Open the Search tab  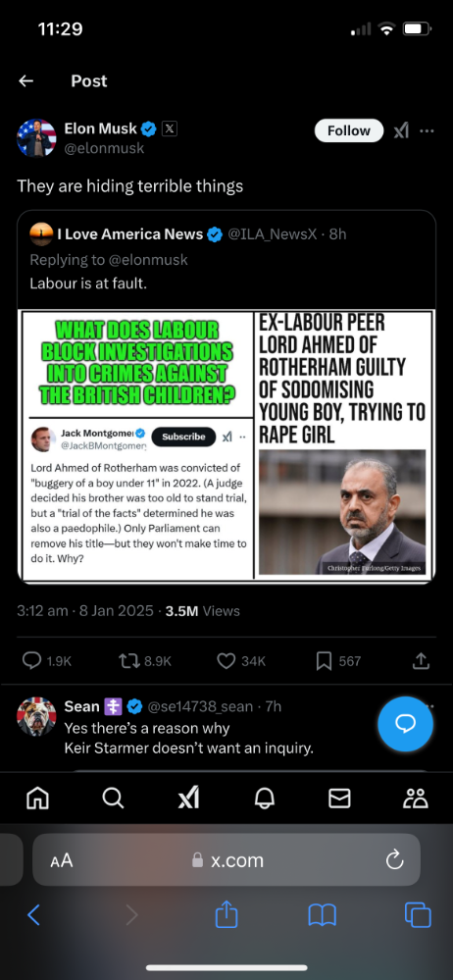tap(113, 798)
